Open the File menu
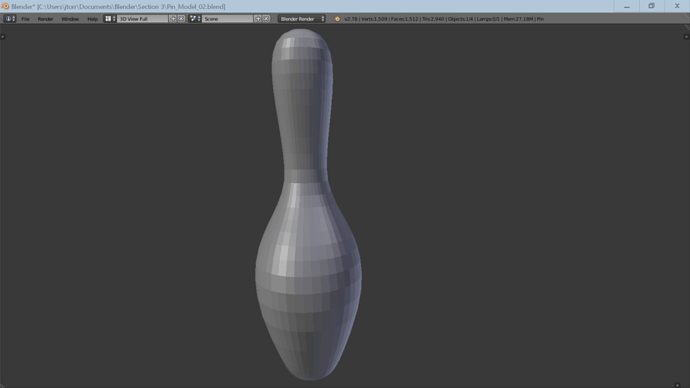Image resolution: width=690 pixels, height=388 pixels. click(26, 19)
